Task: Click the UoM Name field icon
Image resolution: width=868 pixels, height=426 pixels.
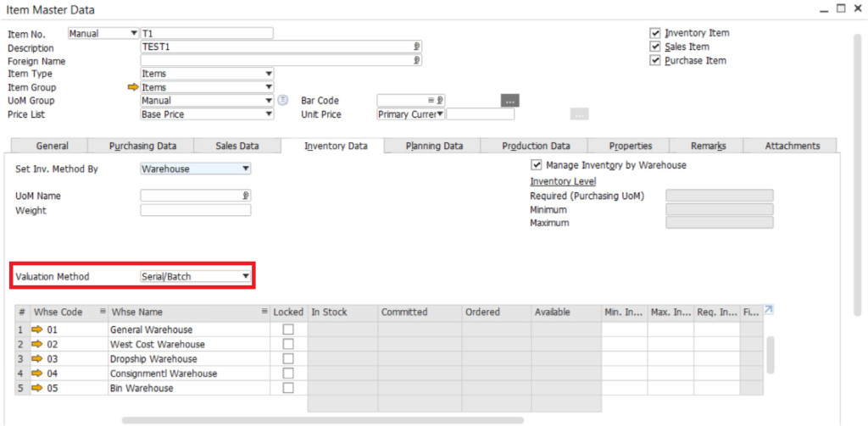Action: pyautogui.click(x=245, y=196)
